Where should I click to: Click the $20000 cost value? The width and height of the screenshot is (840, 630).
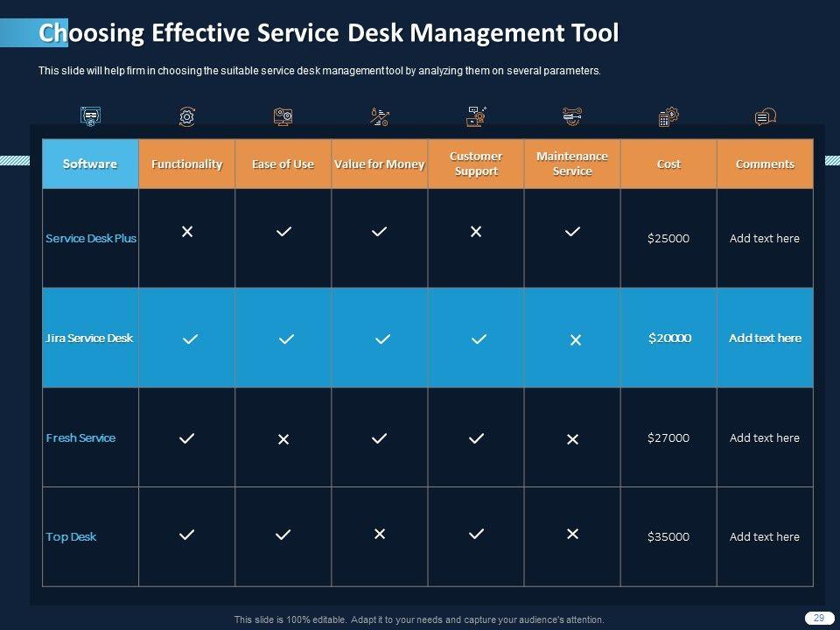669,338
